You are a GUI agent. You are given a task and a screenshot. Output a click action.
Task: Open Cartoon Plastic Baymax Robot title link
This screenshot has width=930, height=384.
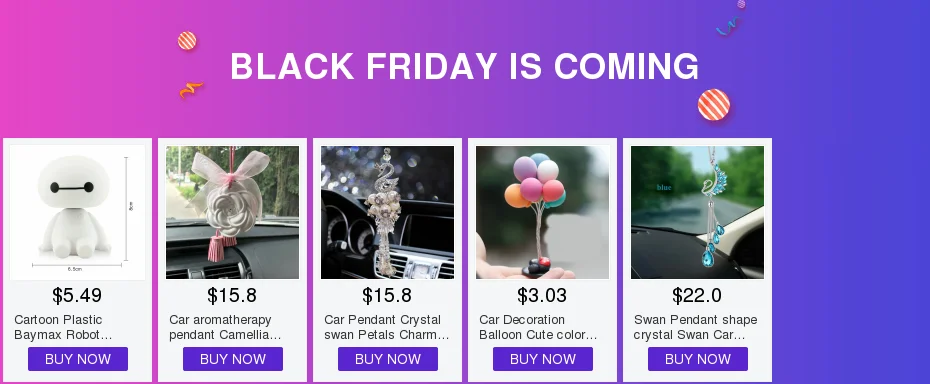click(x=63, y=327)
